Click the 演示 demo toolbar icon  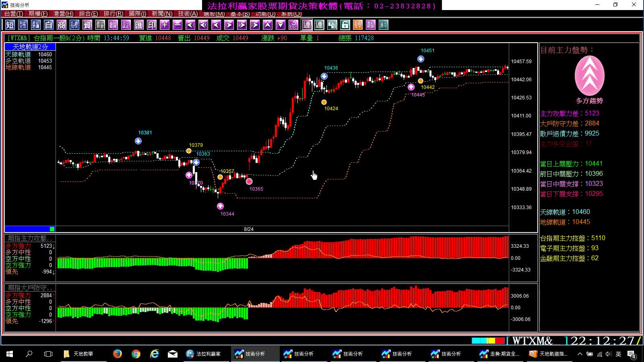(x=384, y=25)
